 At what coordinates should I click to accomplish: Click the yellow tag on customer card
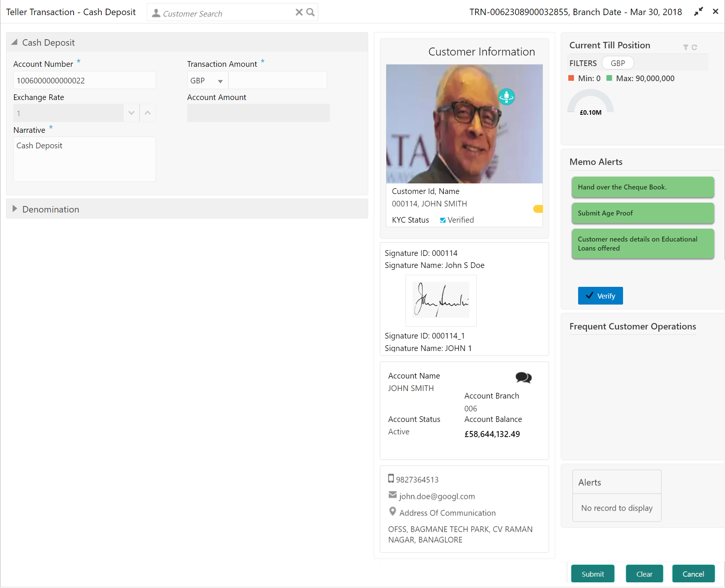(x=538, y=209)
